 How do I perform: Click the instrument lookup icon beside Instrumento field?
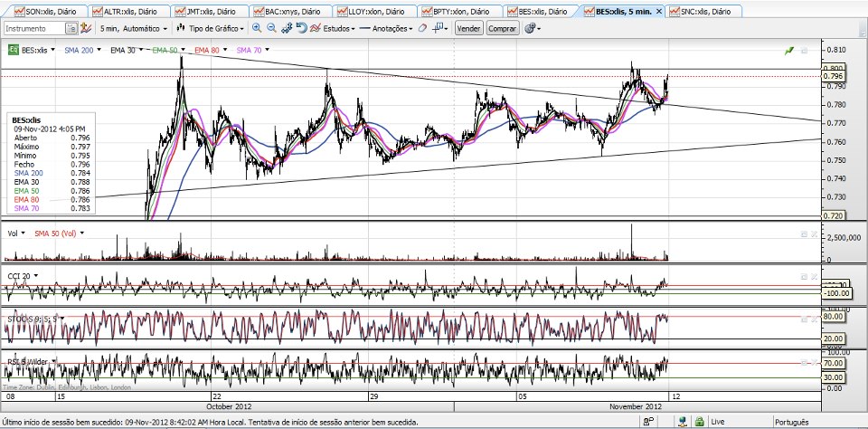(71, 28)
